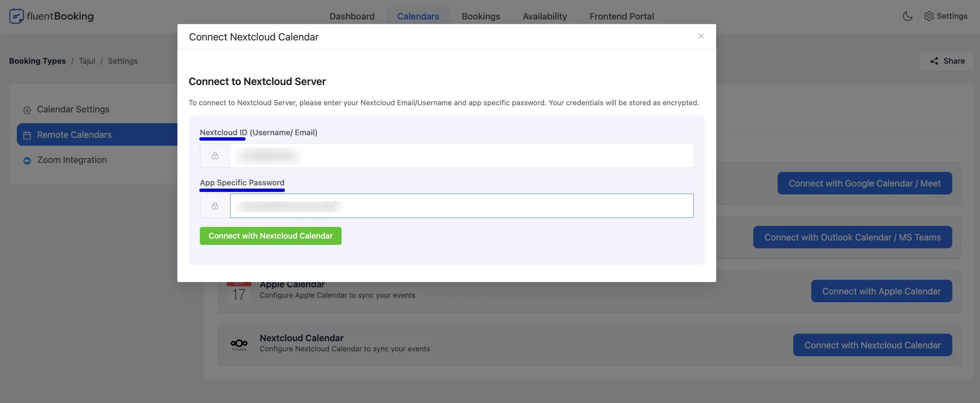
Task: Click the Nextcloud Calendar row title
Action: [301, 338]
